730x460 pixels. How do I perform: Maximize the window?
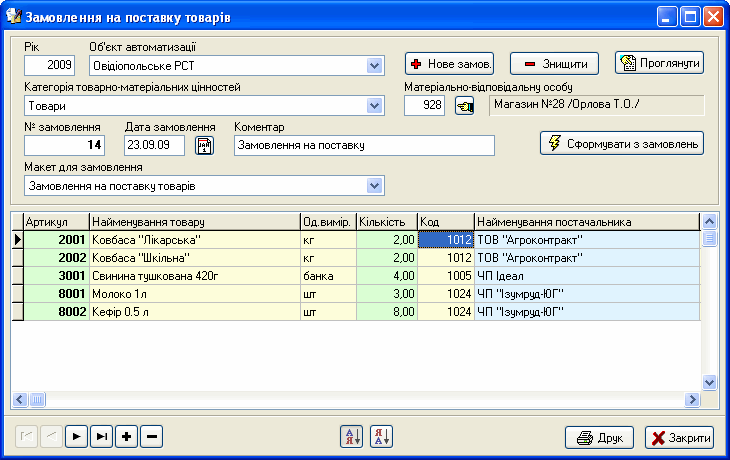click(690, 17)
